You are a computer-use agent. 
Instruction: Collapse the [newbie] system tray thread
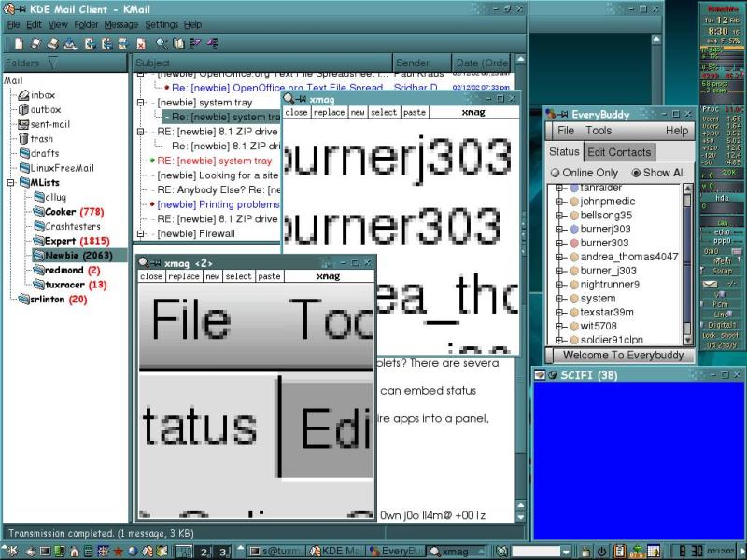(141, 103)
